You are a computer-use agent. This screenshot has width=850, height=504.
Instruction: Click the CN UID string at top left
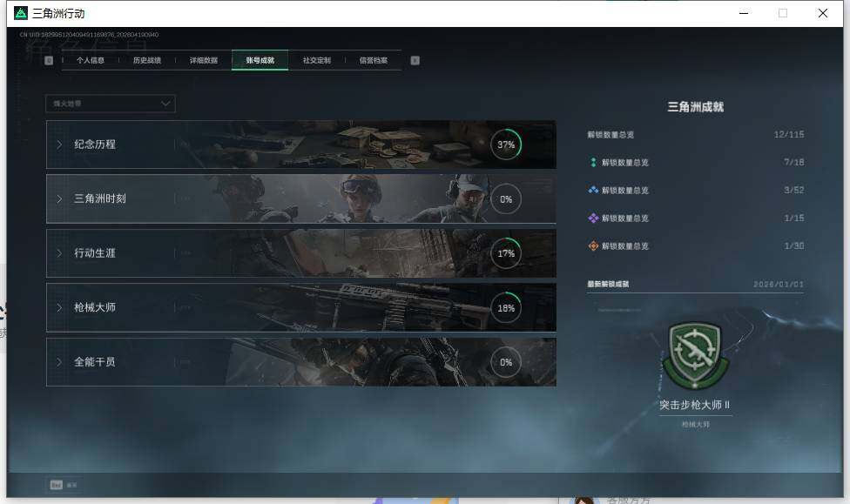89,35
